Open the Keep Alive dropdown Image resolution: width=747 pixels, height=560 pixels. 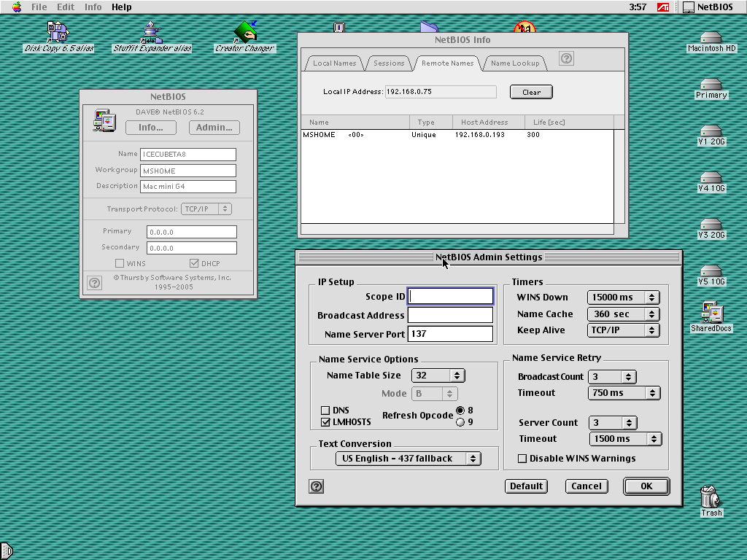(623, 330)
